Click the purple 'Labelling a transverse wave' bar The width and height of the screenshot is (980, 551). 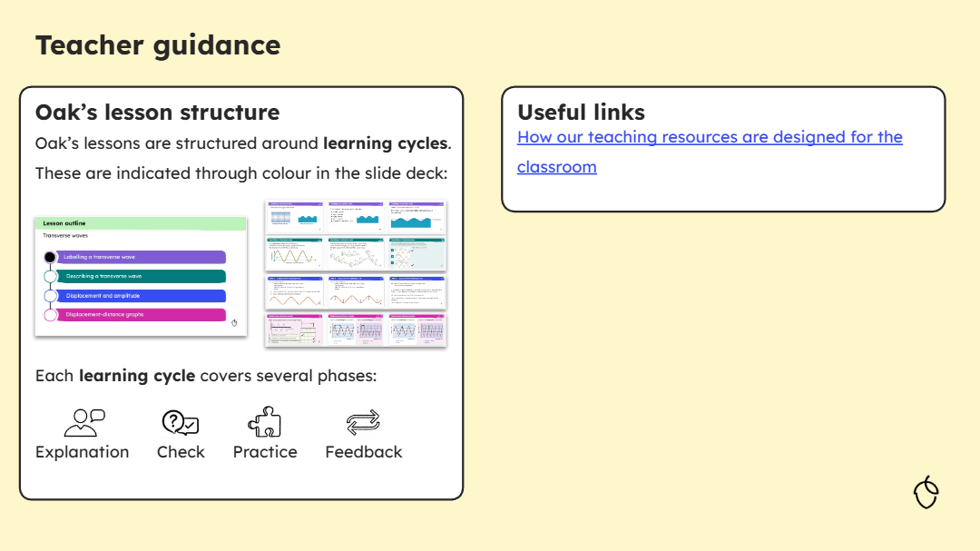(141, 257)
